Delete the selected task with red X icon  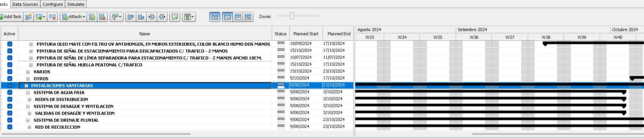click(x=53, y=17)
